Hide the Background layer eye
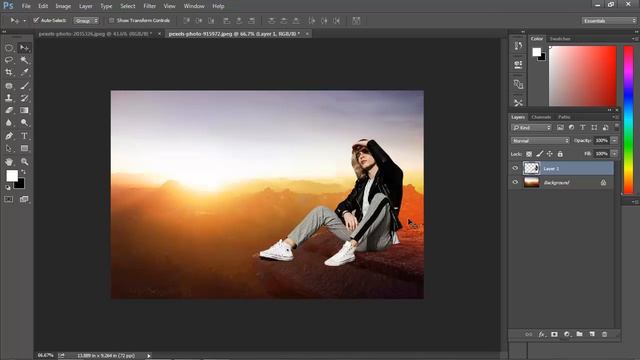The image size is (640, 360). pyautogui.click(x=515, y=182)
